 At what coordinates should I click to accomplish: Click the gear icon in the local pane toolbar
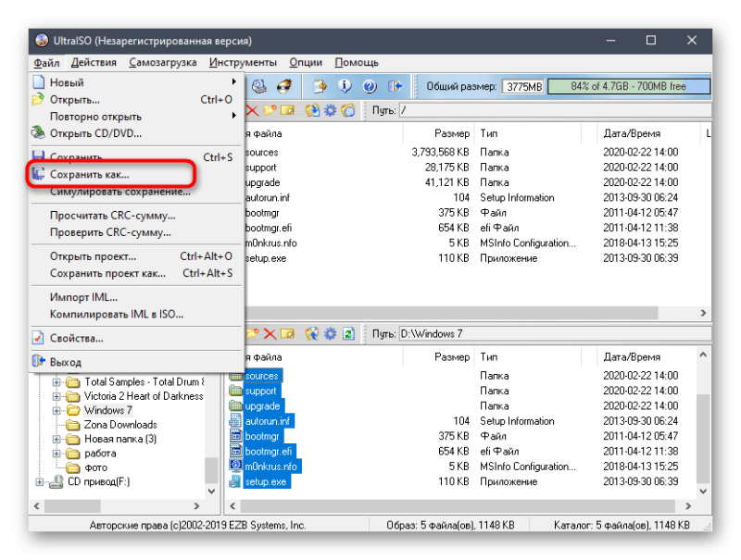(330, 334)
